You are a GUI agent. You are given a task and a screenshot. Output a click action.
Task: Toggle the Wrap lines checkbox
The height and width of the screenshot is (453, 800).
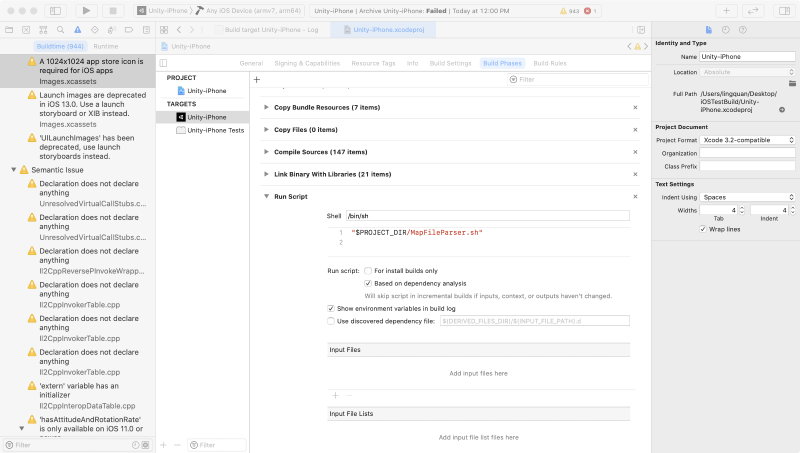(703, 229)
